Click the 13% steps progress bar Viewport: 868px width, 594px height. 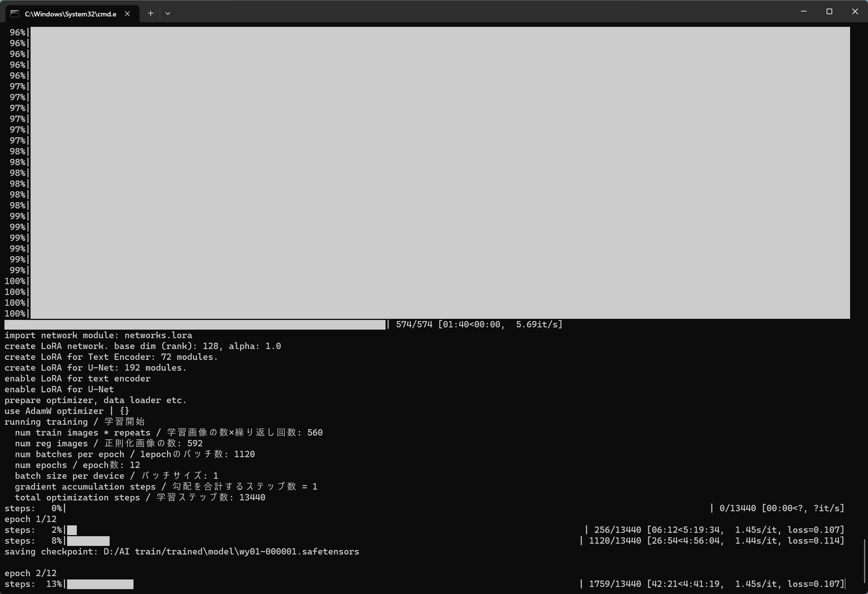pos(100,584)
